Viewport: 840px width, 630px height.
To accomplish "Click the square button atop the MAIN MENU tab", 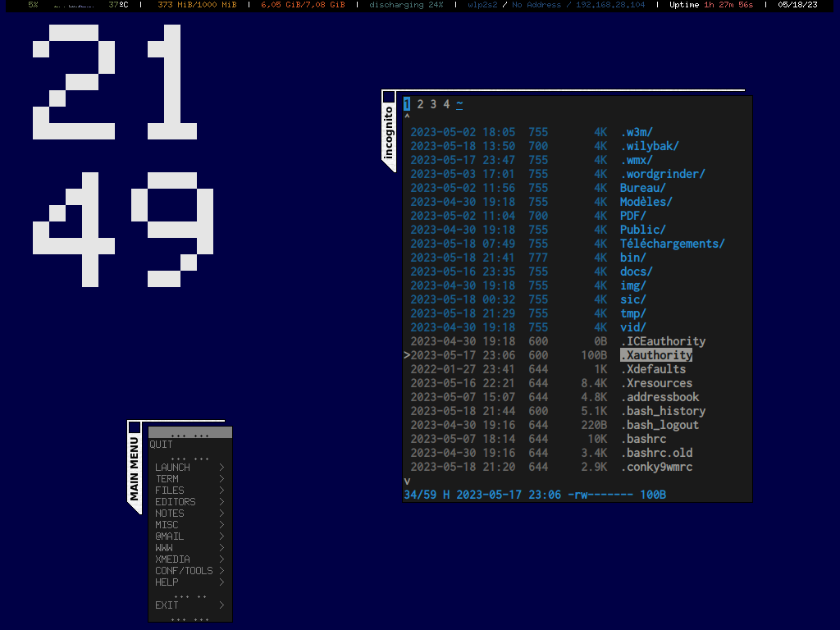I will point(135,427).
